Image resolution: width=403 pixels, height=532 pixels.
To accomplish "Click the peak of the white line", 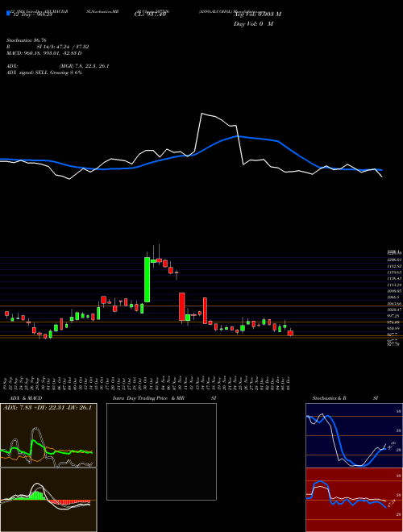I will pos(201,114).
